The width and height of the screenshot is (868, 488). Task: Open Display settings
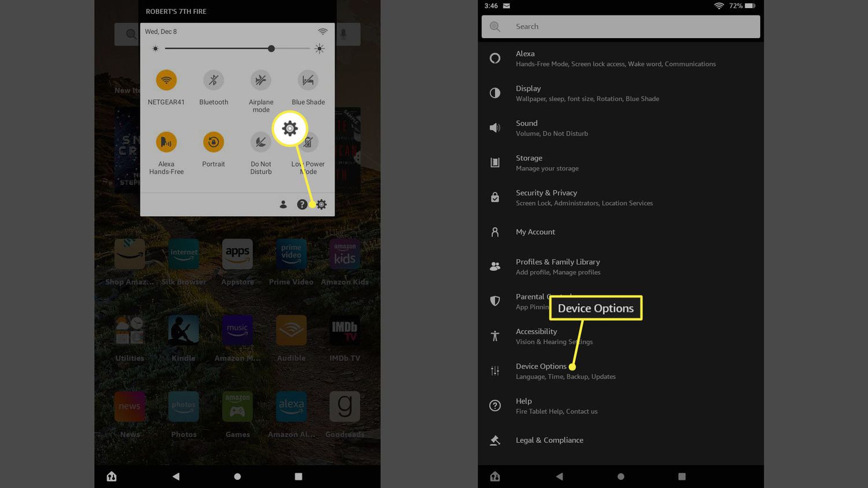[x=621, y=93]
